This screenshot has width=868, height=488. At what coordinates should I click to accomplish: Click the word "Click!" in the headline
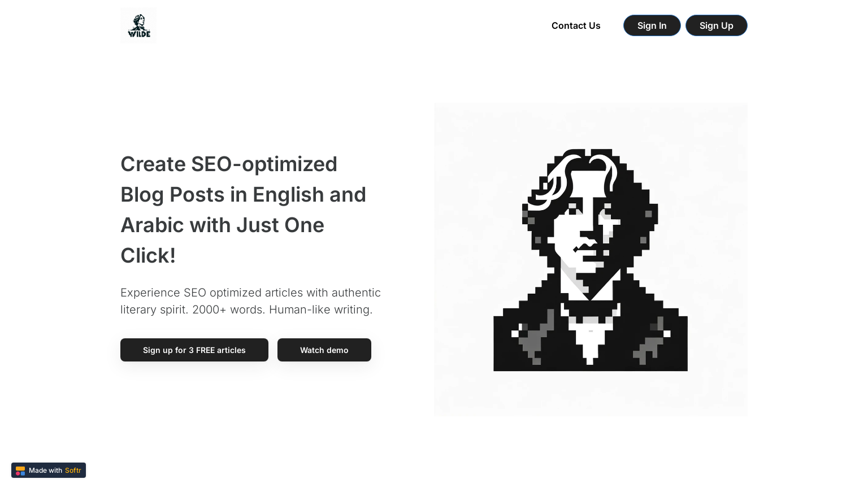148,256
